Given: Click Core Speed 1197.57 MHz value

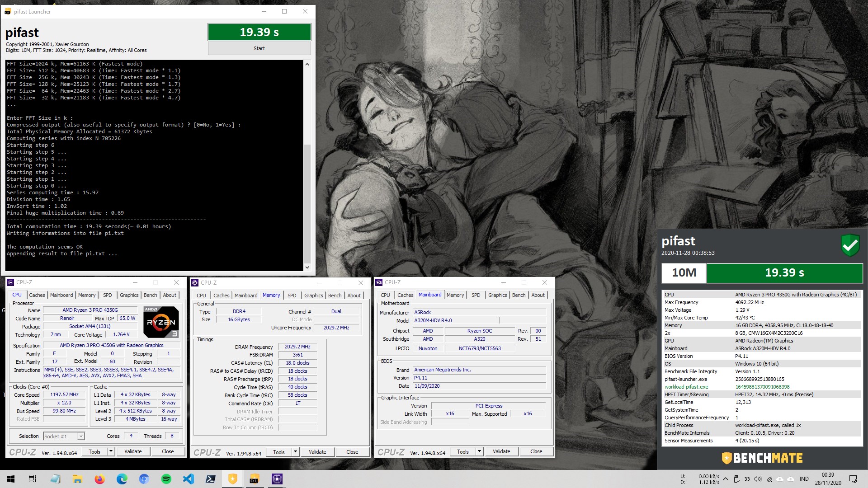Looking at the screenshot, I should (65, 394).
